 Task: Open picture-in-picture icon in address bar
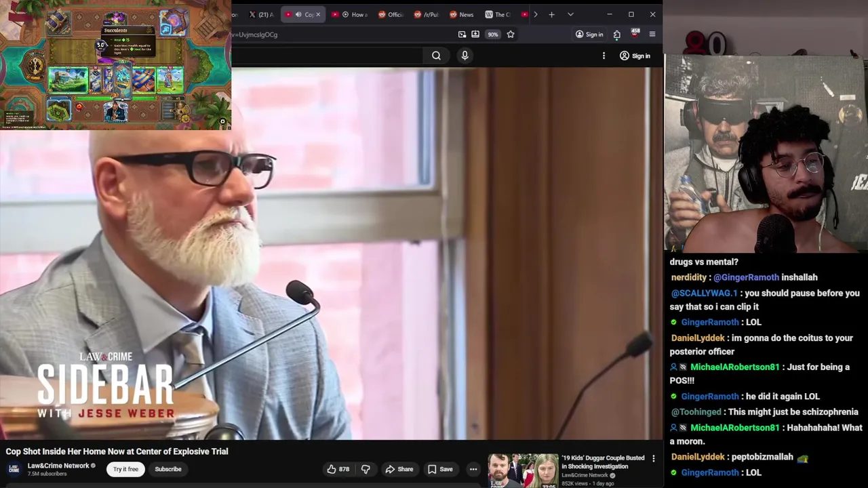coord(462,35)
